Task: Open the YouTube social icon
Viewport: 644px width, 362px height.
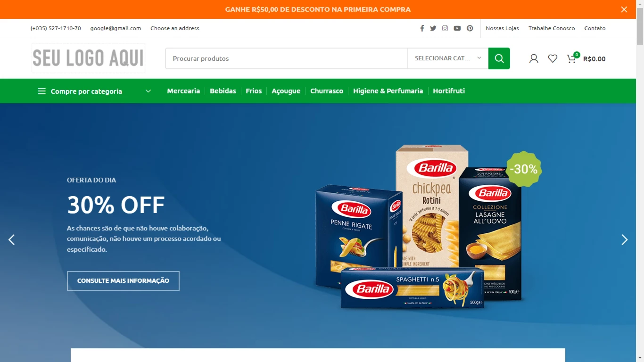Action: pyautogui.click(x=457, y=28)
